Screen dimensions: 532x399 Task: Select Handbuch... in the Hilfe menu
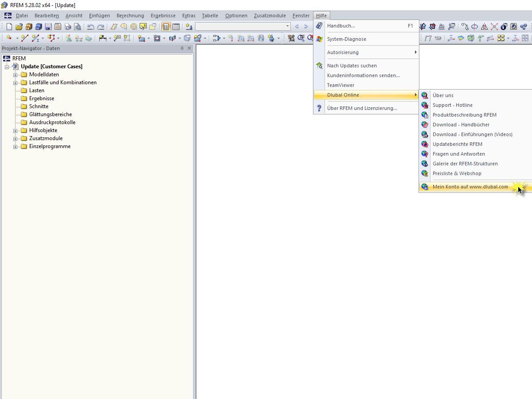coord(366,26)
